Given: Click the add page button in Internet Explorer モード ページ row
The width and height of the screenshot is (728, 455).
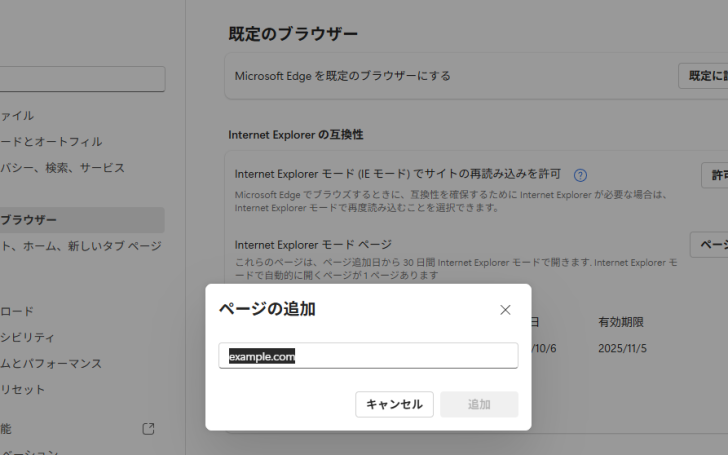Looking at the screenshot, I should click(709, 245).
